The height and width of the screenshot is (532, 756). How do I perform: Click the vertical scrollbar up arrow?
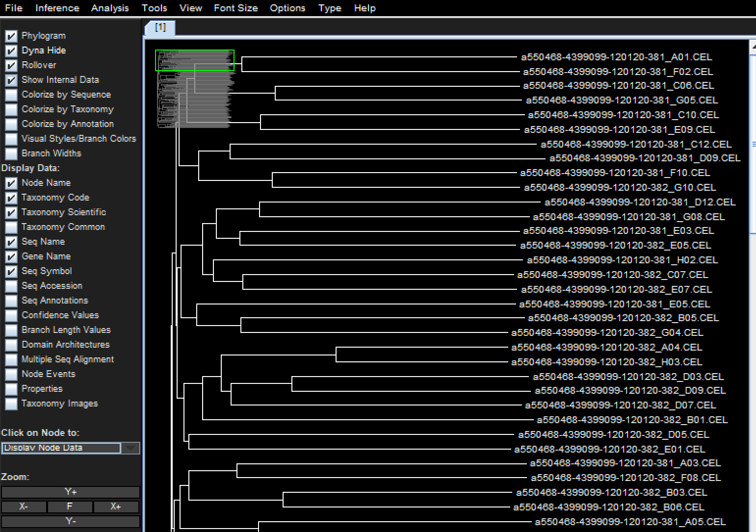point(753,47)
